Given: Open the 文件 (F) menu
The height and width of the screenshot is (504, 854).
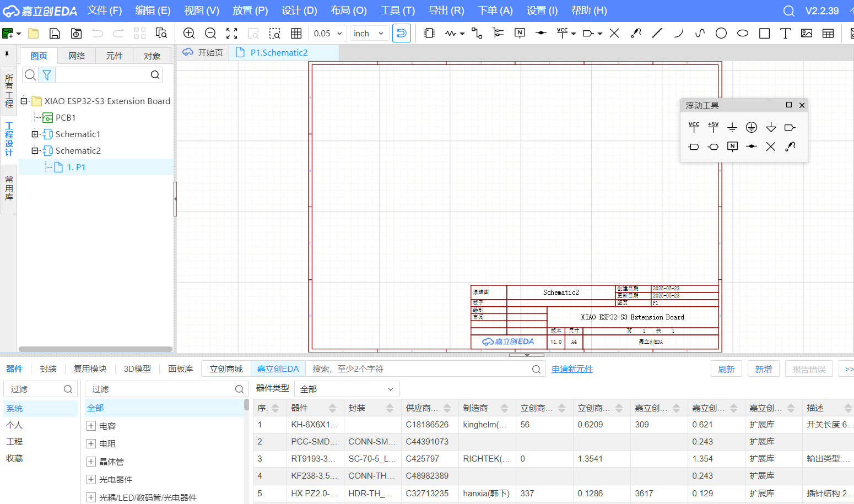Looking at the screenshot, I should 105,10.
